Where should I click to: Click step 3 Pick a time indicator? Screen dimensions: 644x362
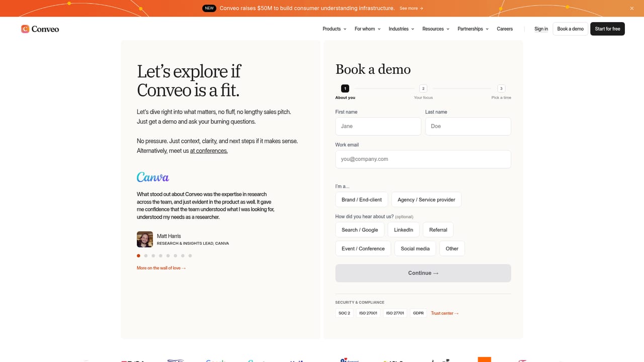(501, 92)
